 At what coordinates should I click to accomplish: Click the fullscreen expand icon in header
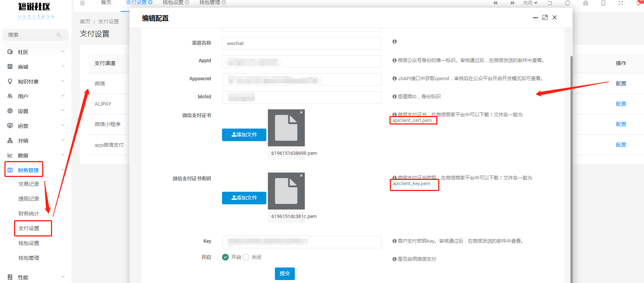point(621,3)
